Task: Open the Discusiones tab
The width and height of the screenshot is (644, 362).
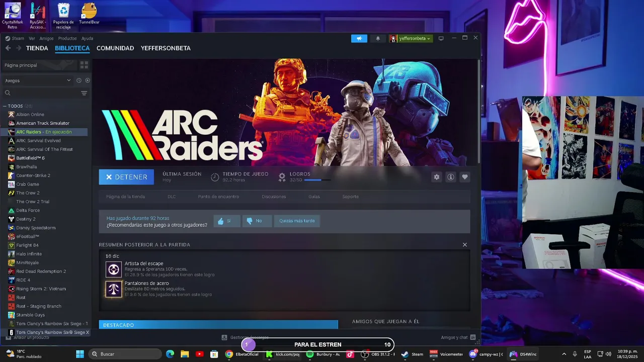Action: coord(274,197)
